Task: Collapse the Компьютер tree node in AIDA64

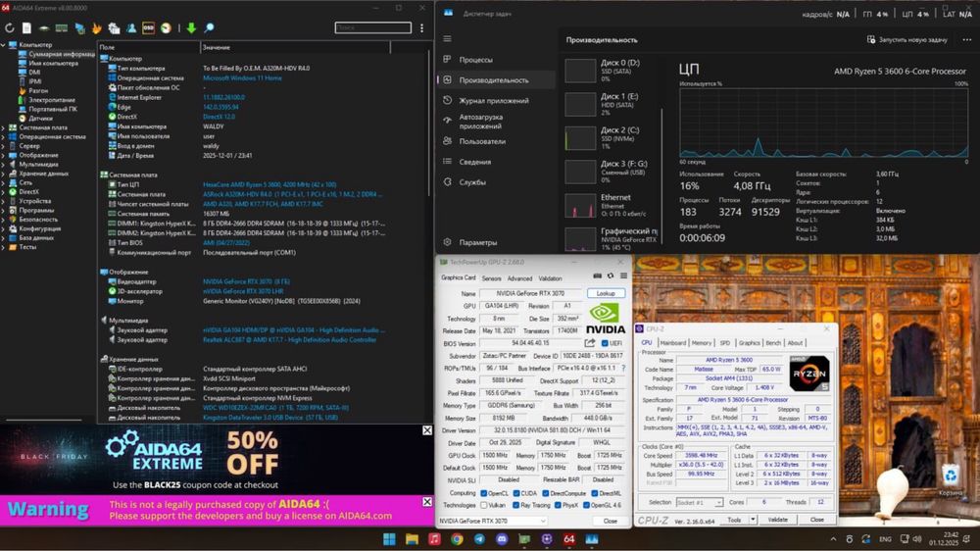Action: point(4,45)
